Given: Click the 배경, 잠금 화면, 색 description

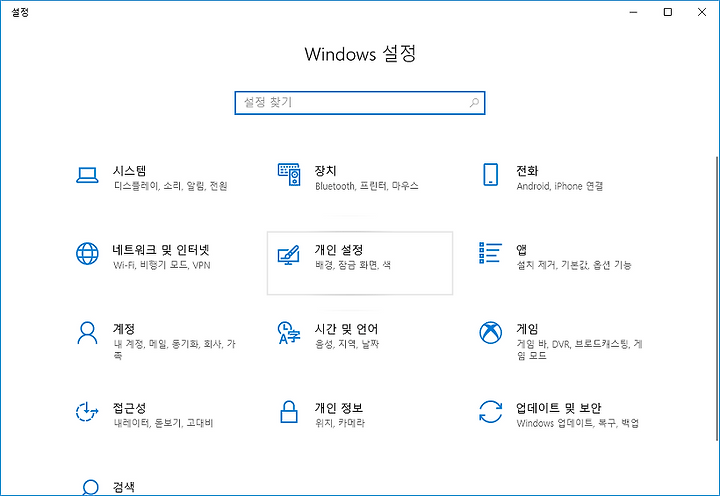Looking at the screenshot, I should [x=353, y=265].
